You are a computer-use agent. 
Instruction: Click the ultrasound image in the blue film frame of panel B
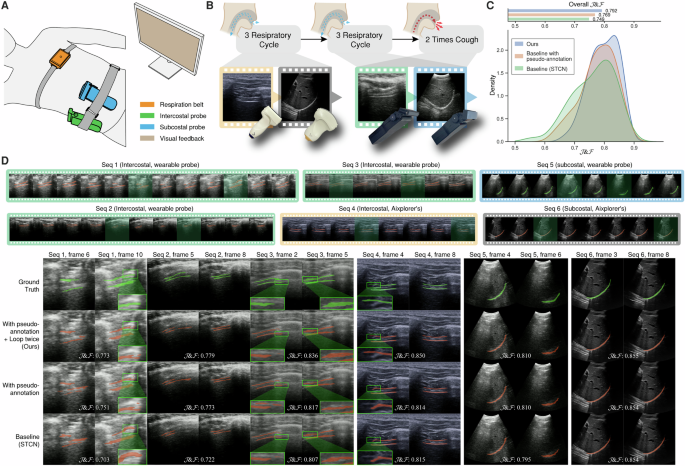(440, 97)
